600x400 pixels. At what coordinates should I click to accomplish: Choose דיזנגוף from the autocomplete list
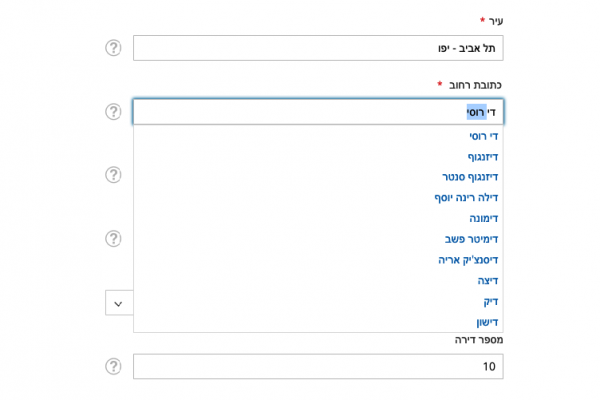coord(483,157)
